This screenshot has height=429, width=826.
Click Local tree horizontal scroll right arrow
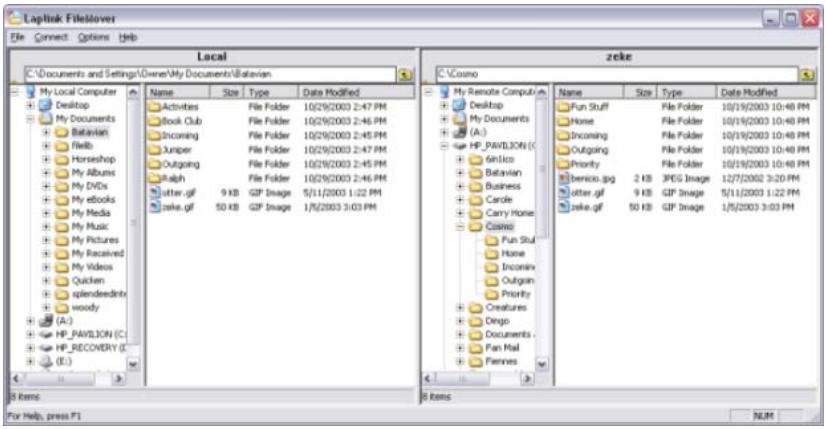point(120,378)
